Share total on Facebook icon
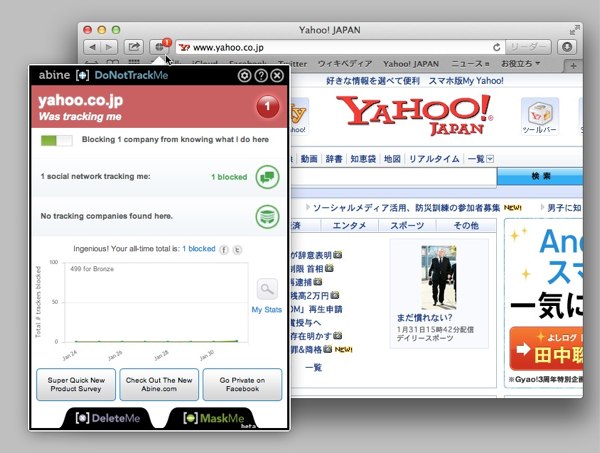 tap(224, 250)
